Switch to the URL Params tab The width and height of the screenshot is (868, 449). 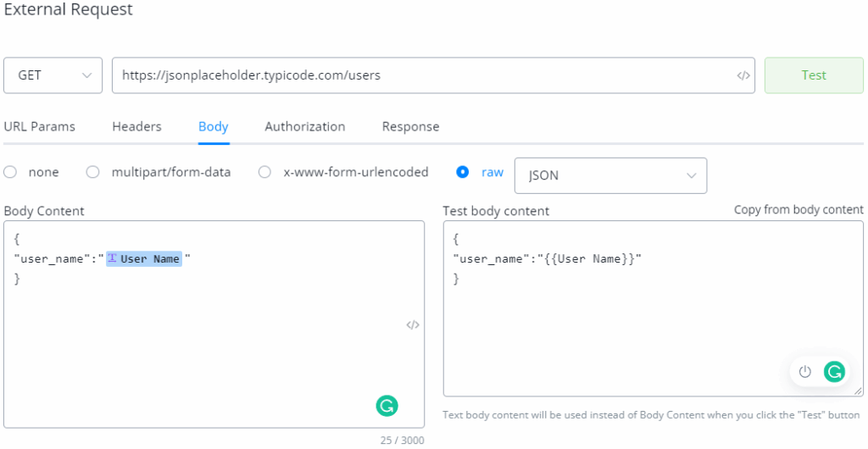[x=39, y=126]
